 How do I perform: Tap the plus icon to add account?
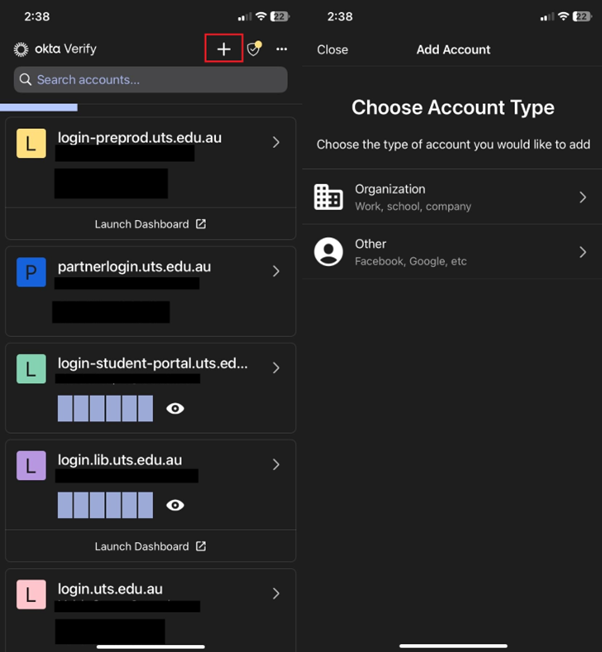[x=224, y=49]
